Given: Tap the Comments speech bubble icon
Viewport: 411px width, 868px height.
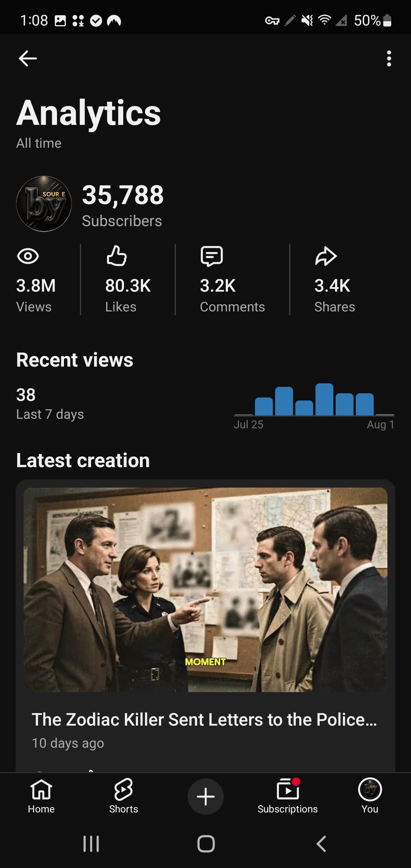Looking at the screenshot, I should [212, 256].
